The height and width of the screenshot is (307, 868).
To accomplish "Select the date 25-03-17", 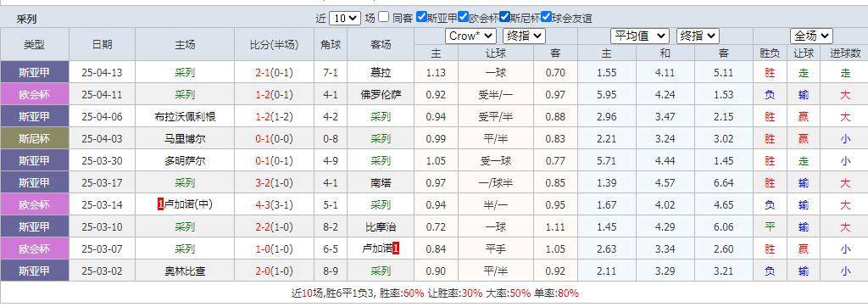I will pos(102,183).
